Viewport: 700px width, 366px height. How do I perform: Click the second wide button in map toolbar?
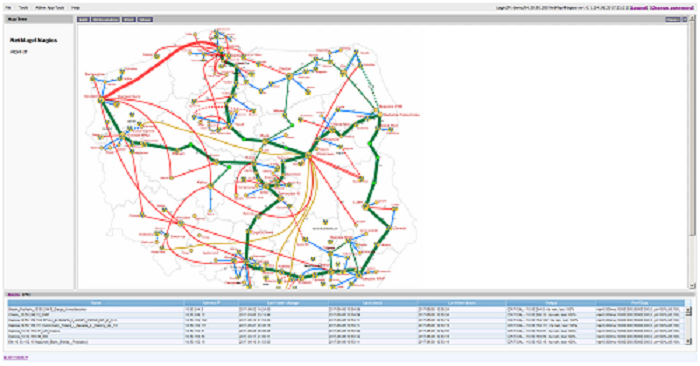105,20
